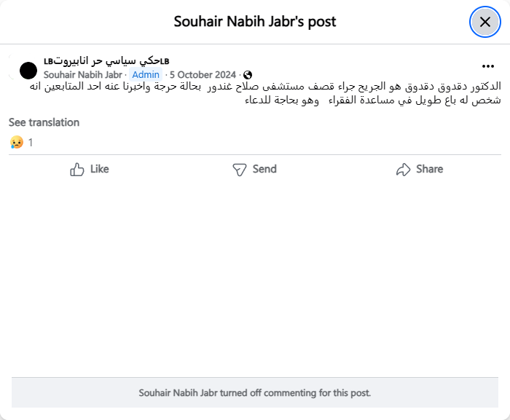Click the thumbs-up Like icon
The image size is (510, 420).
tap(77, 169)
